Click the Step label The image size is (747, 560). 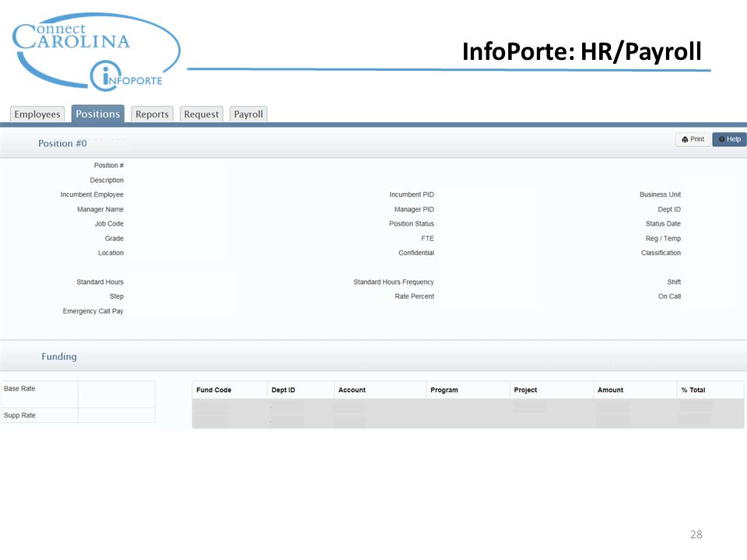[117, 296]
